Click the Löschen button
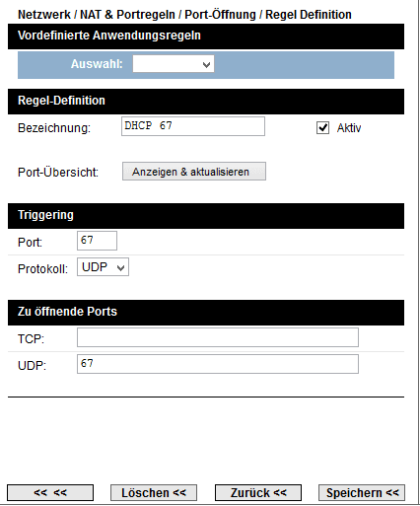This screenshot has width=420, height=506. (154, 493)
